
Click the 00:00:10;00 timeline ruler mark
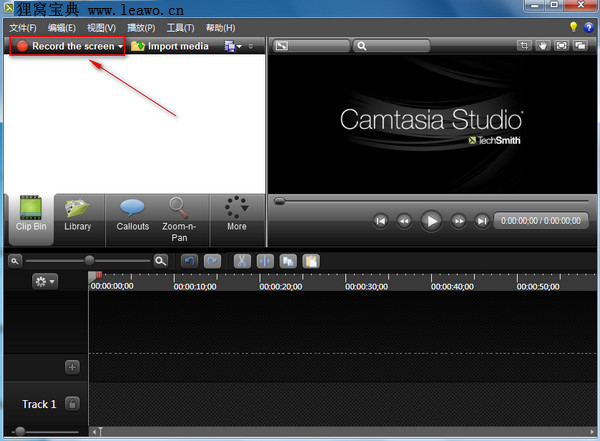[x=195, y=286]
